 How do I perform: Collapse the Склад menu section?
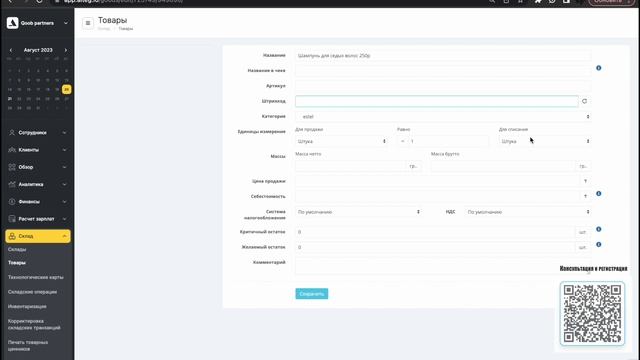pyautogui.click(x=38, y=236)
